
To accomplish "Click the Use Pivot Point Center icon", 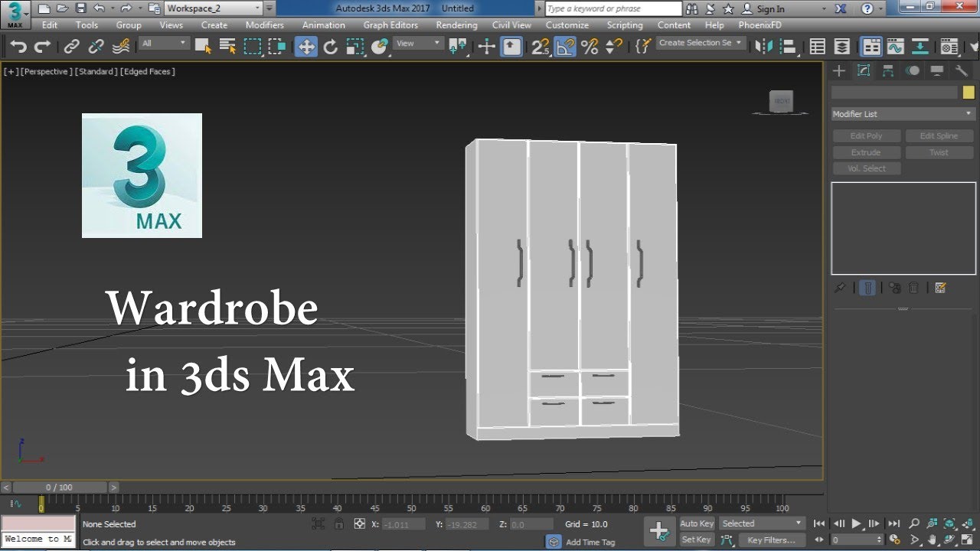I will (x=459, y=47).
